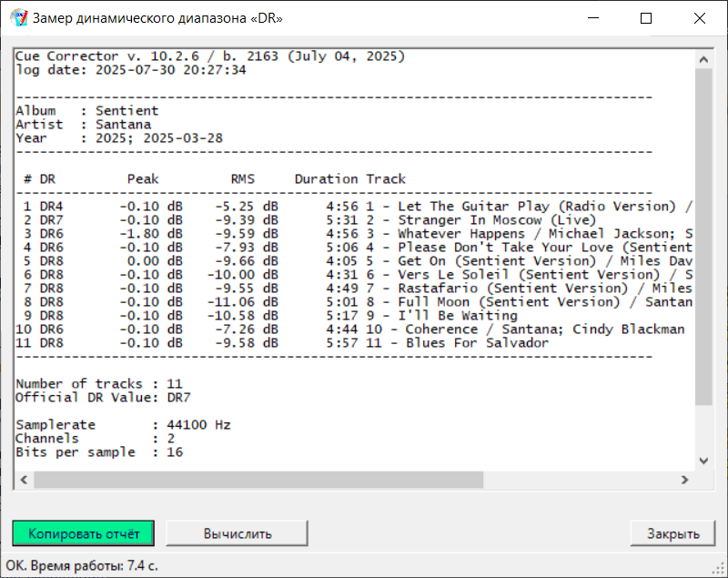Image resolution: width=728 pixels, height=578 pixels.
Task: Click the 'Official DR Value: DR7' line
Action: coord(103,398)
